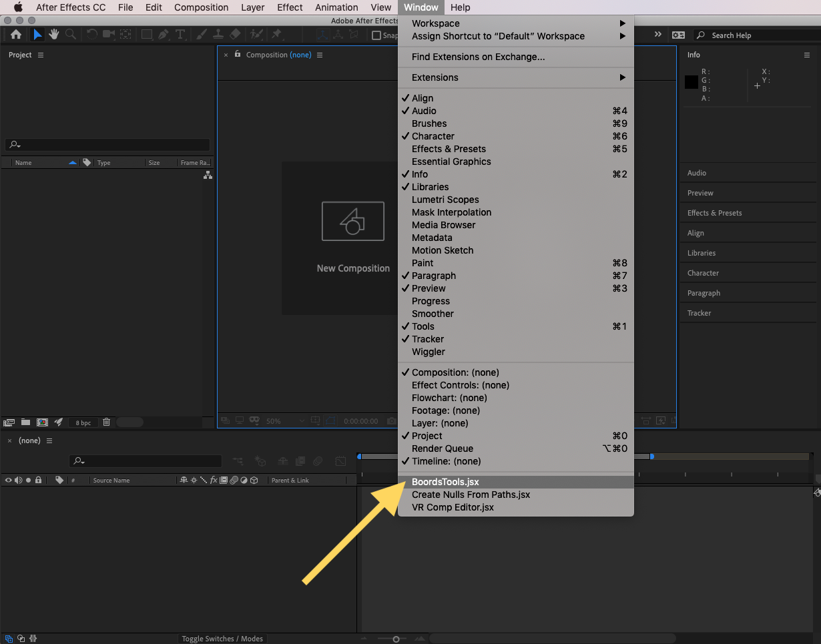The width and height of the screenshot is (821, 644).
Task: Uncheck the Tracker panel entry
Action: tap(515, 339)
